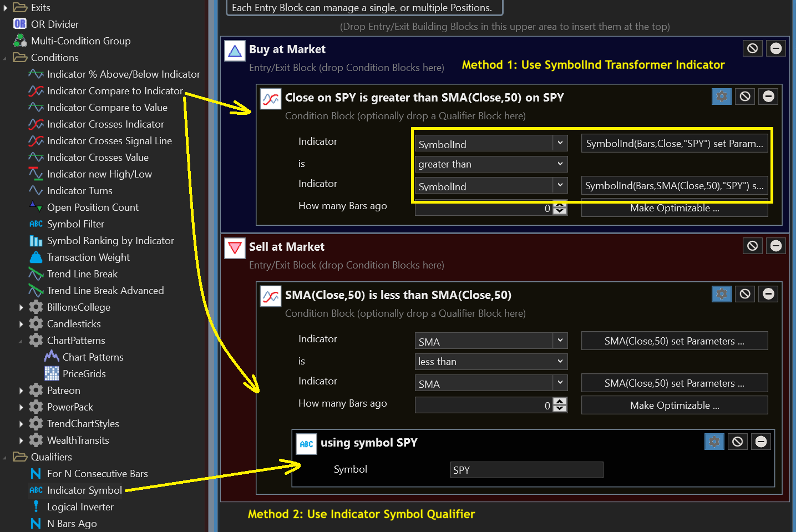Click Make Optimizable in Sell condition
The image size is (796, 532).
[674, 406]
